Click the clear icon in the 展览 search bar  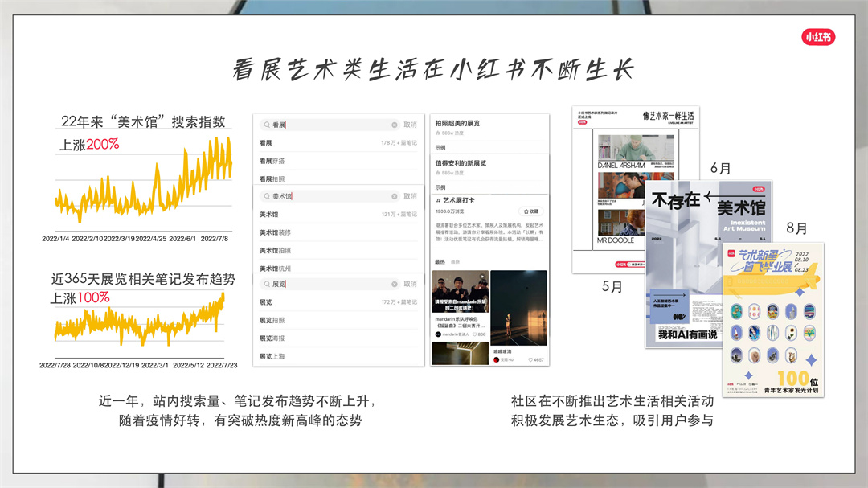tap(394, 283)
